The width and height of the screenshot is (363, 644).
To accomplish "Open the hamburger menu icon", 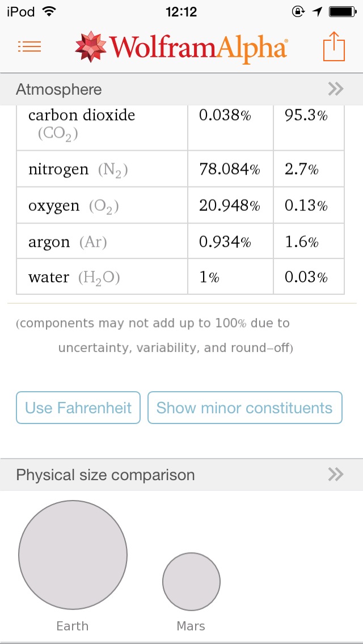I will (x=29, y=47).
